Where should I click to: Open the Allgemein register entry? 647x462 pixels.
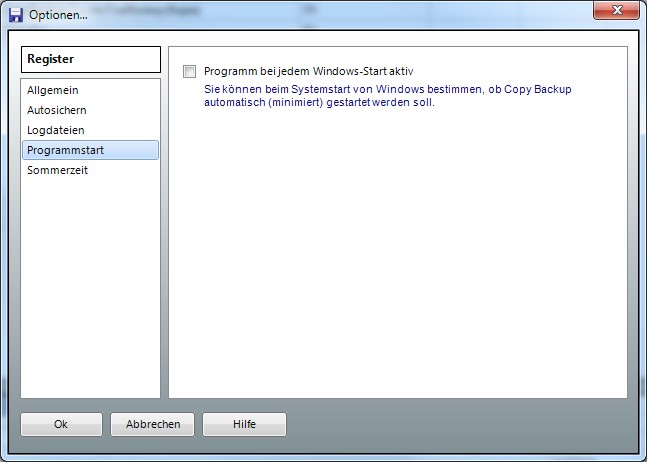(x=52, y=90)
